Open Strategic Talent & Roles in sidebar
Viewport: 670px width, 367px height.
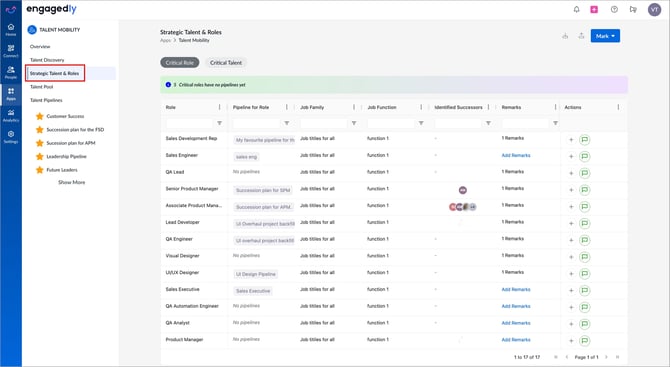55,73
